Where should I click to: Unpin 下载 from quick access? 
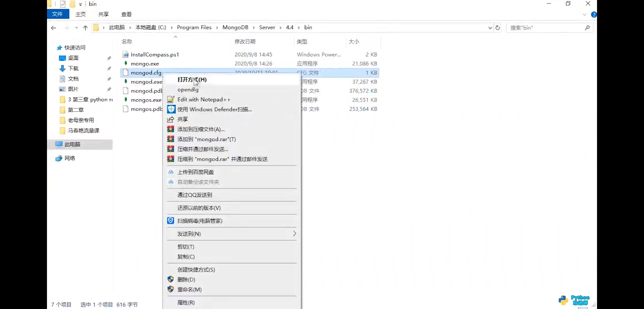(109, 68)
